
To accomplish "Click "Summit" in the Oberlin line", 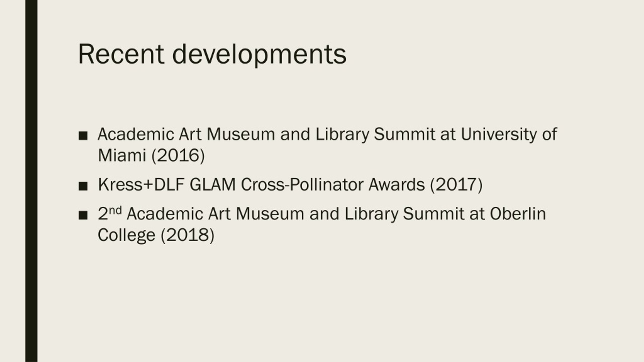I will coord(434,214).
